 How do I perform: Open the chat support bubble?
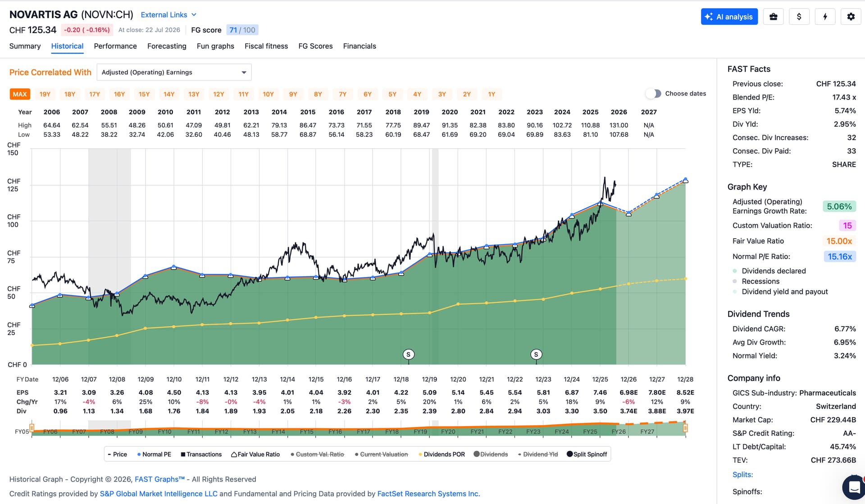[x=854, y=487]
